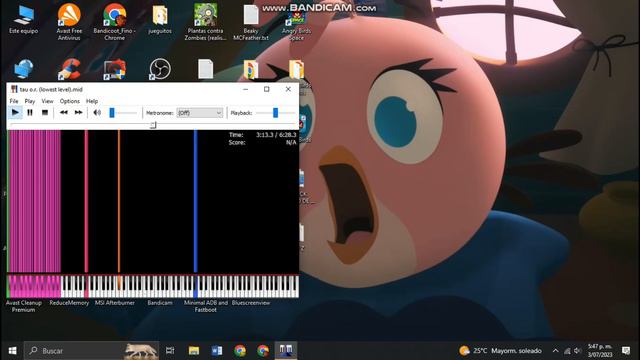Viewport: 640px width, 360px height.
Task: Show hidden system tray icons
Action: coord(556,351)
